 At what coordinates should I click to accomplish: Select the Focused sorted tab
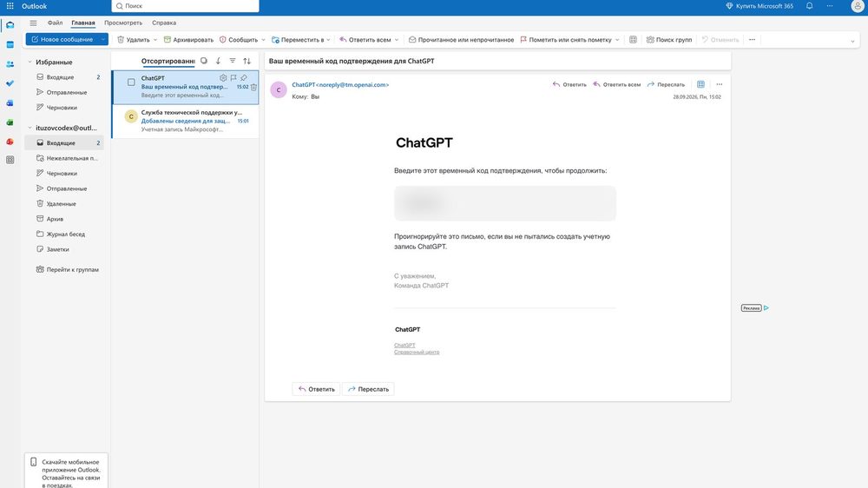point(168,61)
